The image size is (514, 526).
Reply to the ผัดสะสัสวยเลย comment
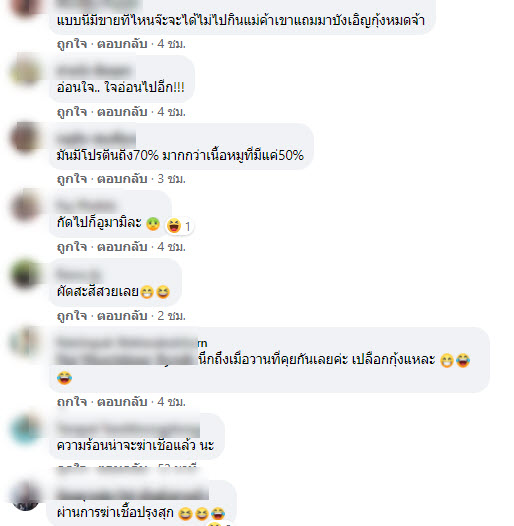click(122, 316)
